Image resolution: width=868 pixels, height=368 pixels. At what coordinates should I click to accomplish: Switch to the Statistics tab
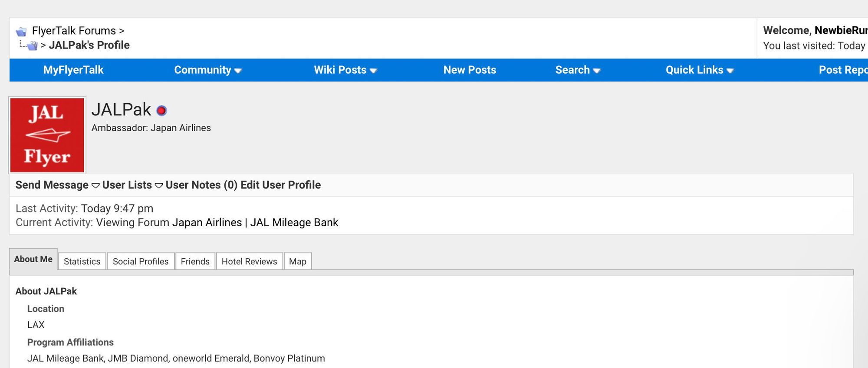[82, 261]
